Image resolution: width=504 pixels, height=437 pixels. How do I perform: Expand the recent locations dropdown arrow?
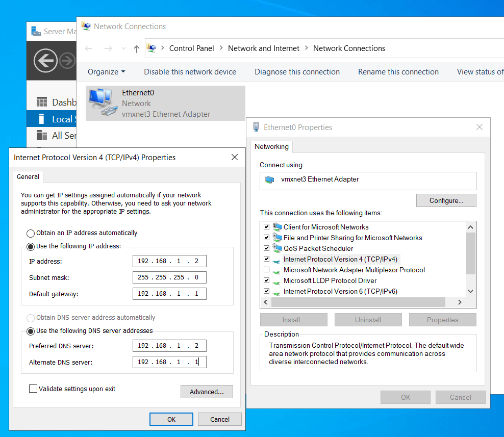123,48
